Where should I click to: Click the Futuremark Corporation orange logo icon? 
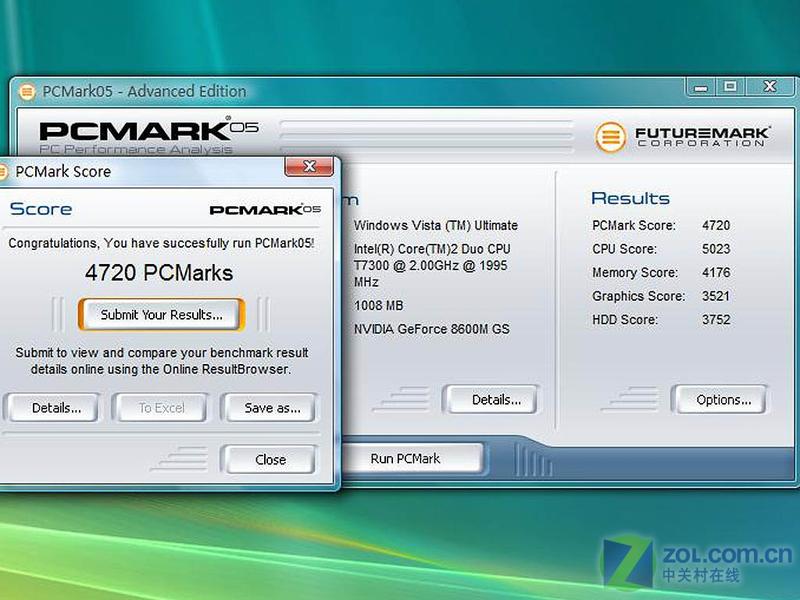(x=610, y=137)
